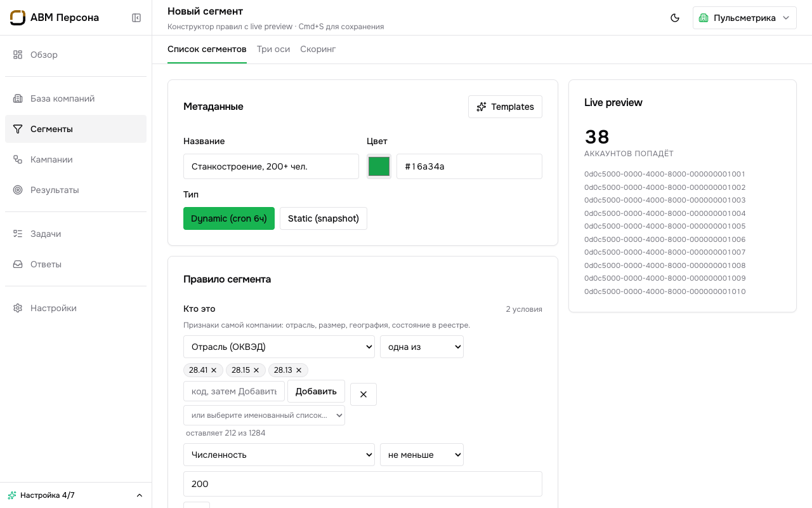Click the Сегменты funnel icon

pos(18,129)
